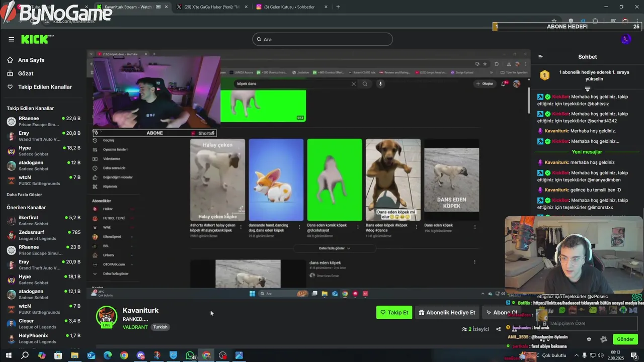Click the ilkerfirat channel avatar
644x362 pixels.
pyautogui.click(x=11, y=221)
